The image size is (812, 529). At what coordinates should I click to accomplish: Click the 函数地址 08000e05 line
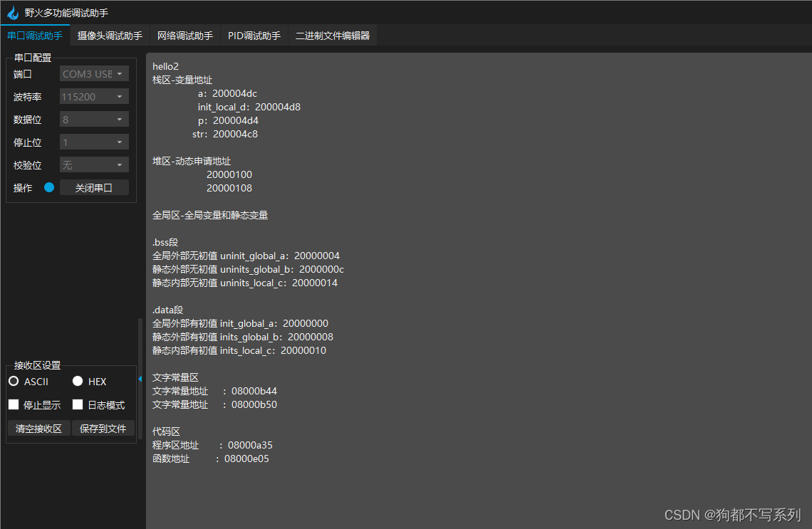point(211,459)
